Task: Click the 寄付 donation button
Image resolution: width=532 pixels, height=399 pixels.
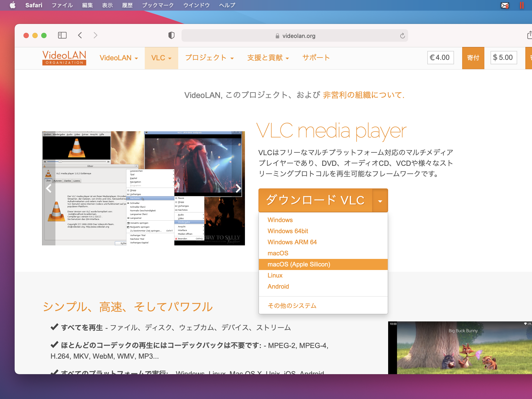Action: (473, 58)
